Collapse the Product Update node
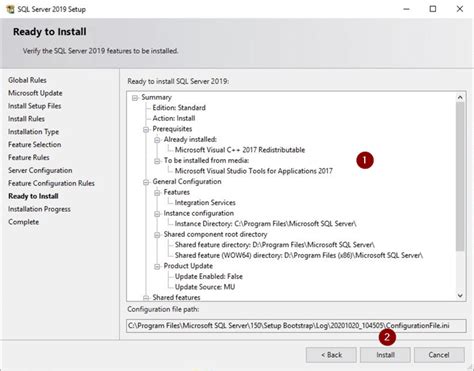The width and height of the screenshot is (474, 371). [x=157, y=267]
